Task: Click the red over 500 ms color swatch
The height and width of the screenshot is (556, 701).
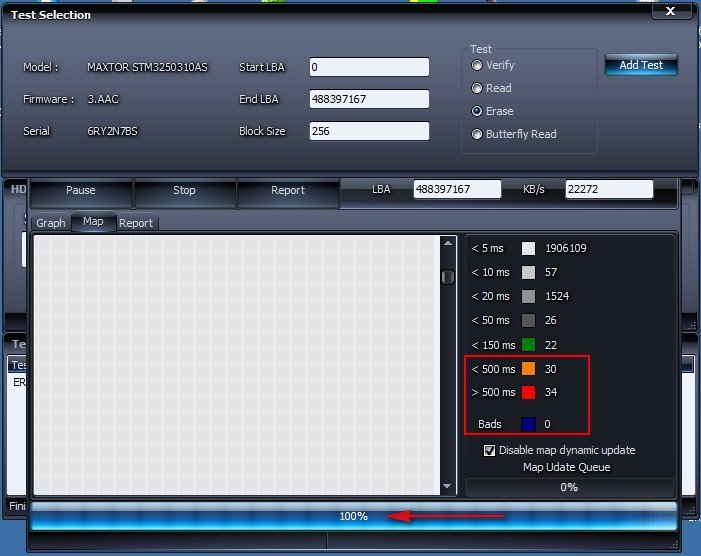Action: (528, 392)
